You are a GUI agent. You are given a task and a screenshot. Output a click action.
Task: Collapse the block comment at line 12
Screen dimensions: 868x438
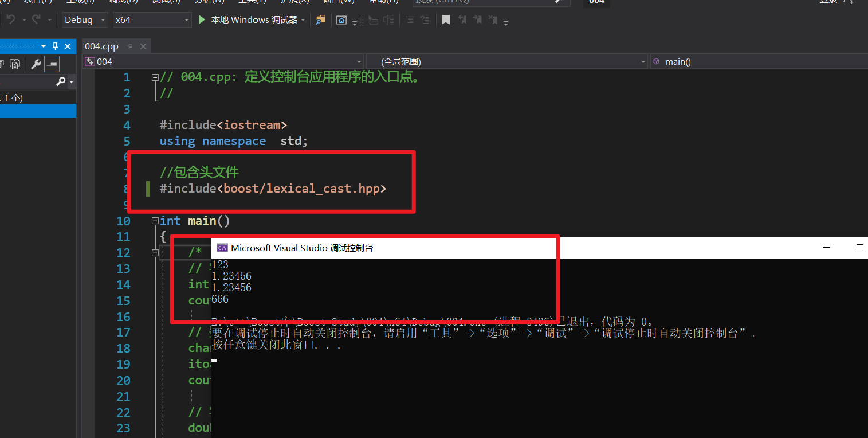(x=155, y=253)
